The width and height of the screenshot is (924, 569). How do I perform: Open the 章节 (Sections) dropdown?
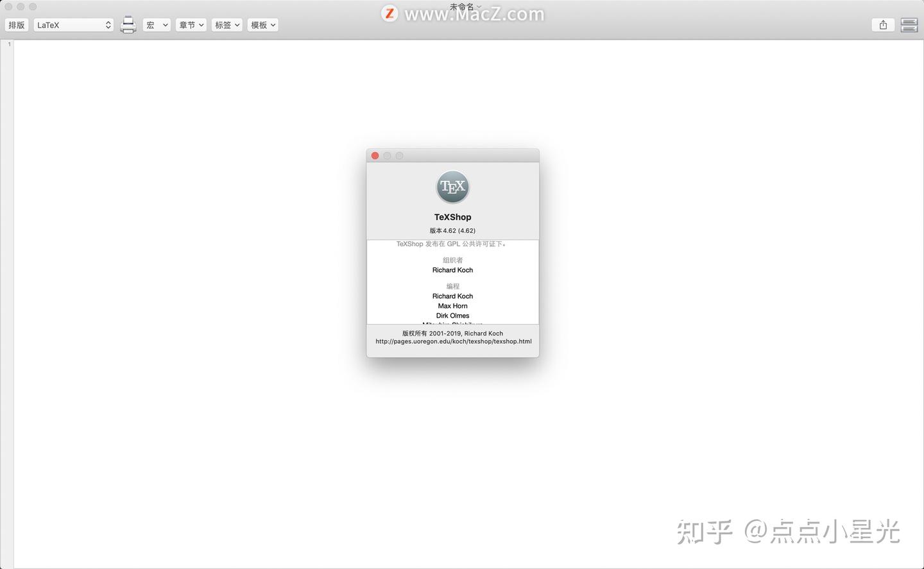click(191, 24)
